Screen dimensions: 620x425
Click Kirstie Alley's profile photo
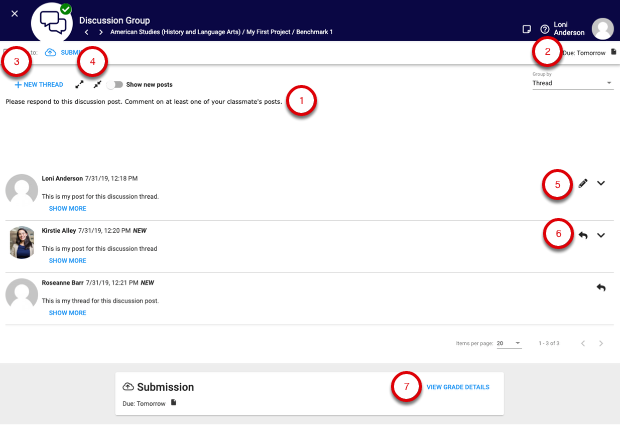22,242
